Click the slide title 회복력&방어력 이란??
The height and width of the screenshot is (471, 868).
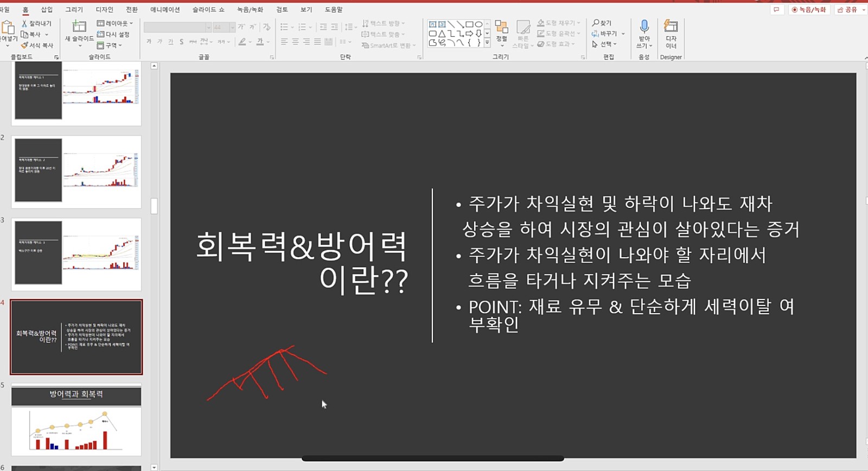pyautogui.click(x=302, y=262)
